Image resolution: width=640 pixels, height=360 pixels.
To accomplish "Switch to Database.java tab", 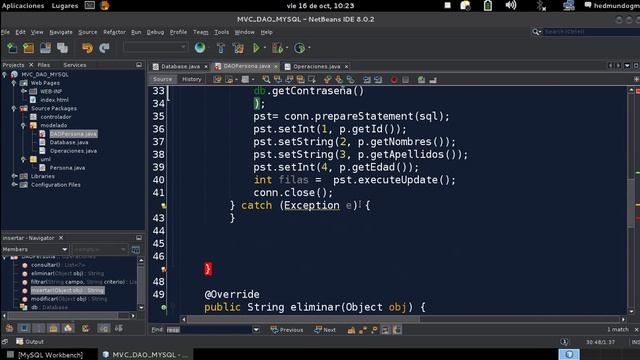I will (x=180, y=67).
